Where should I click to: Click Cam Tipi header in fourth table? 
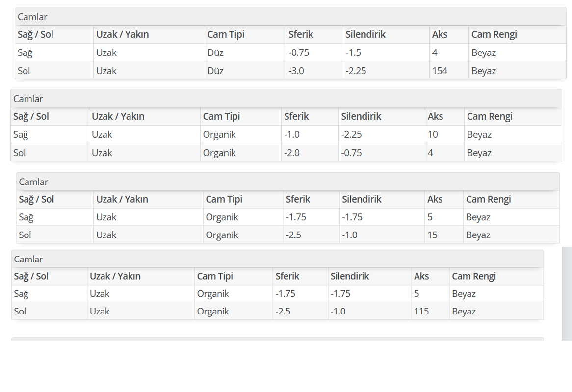(x=215, y=276)
